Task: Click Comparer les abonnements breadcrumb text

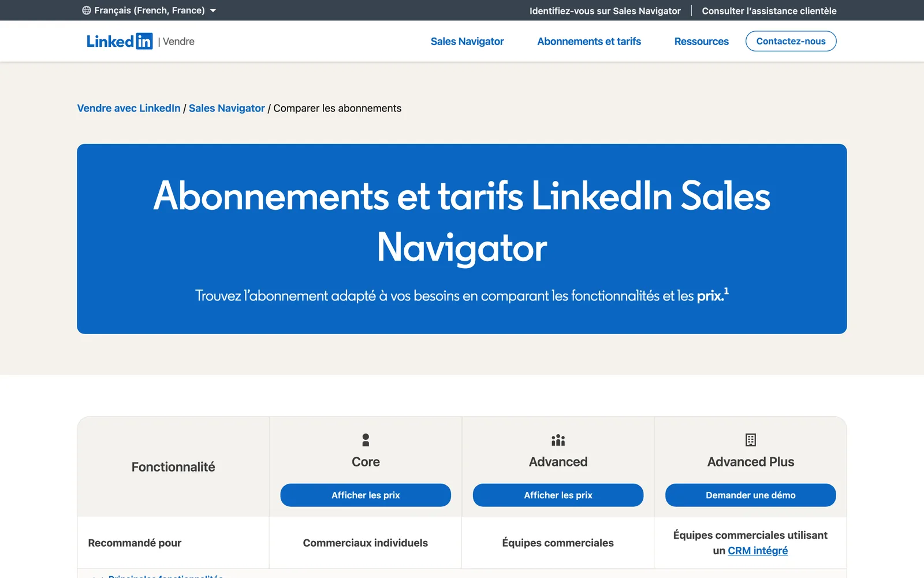Action: click(337, 108)
